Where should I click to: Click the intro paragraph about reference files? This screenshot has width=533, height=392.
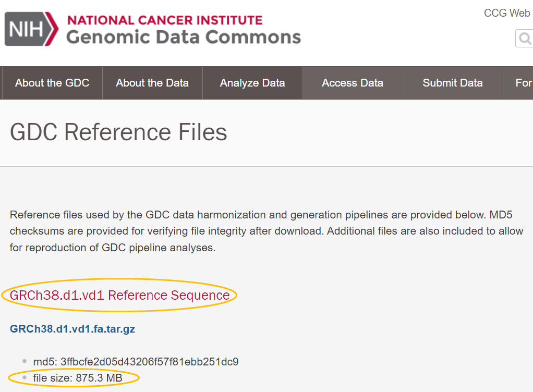[266, 231]
